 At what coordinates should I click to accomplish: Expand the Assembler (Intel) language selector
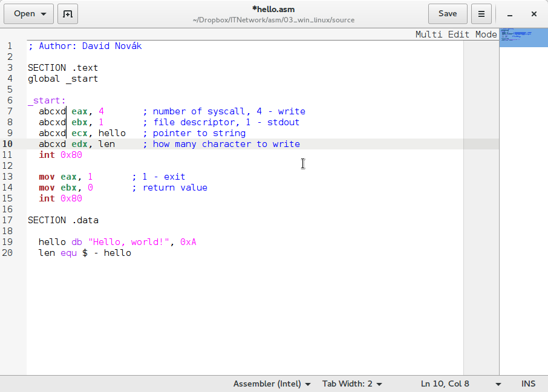tap(272, 384)
